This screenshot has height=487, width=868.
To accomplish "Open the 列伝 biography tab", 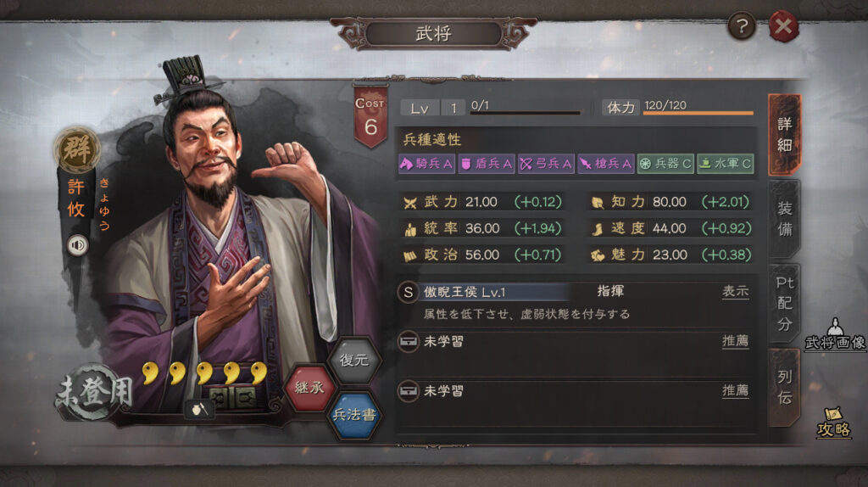I will (784, 387).
